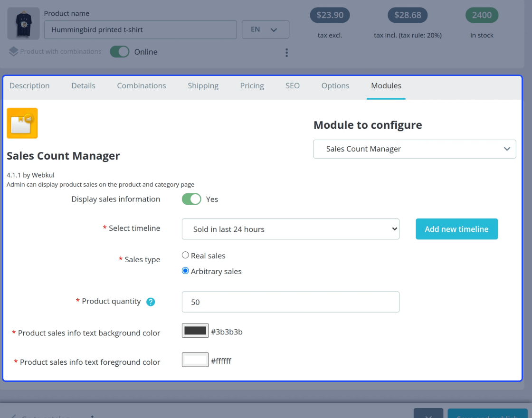
Task: Click the Product with combinations layers icon
Action: (13, 52)
